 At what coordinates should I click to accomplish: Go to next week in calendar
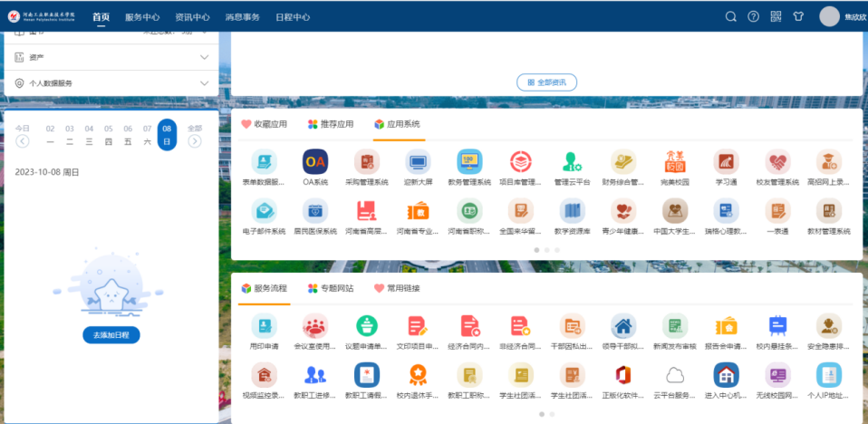click(195, 141)
